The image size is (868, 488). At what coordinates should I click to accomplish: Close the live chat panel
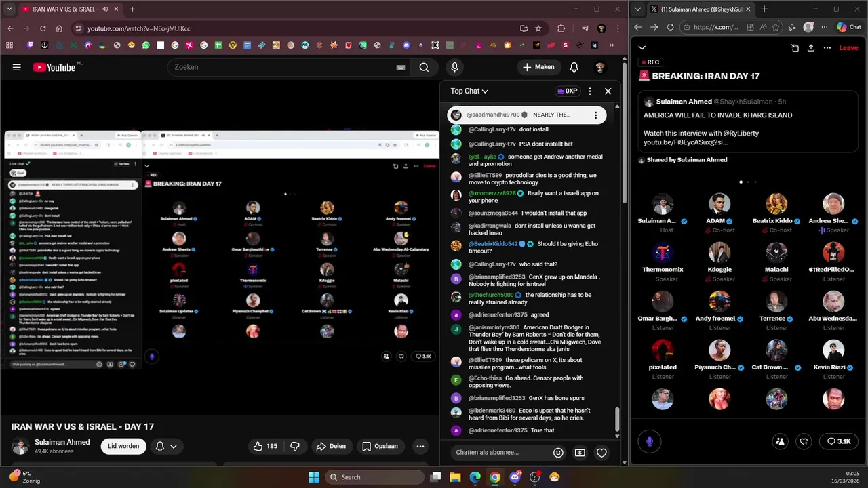point(608,91)
